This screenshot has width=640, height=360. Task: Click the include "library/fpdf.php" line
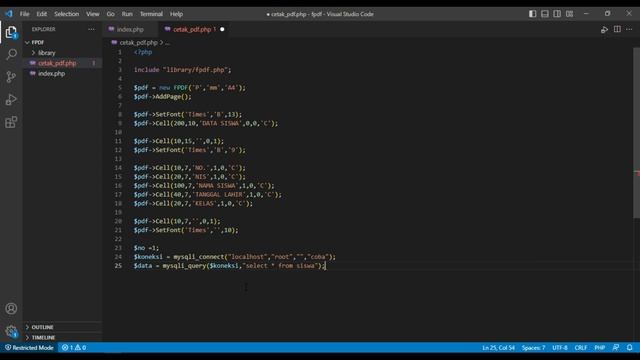point(182,70)
